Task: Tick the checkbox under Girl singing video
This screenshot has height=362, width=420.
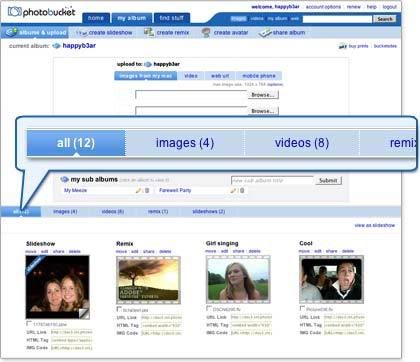Action: point(209,308)
